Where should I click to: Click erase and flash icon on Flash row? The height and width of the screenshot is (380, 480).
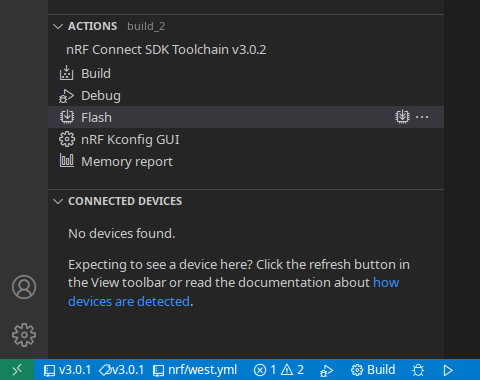pyautogui.click(x=402, y=117)
